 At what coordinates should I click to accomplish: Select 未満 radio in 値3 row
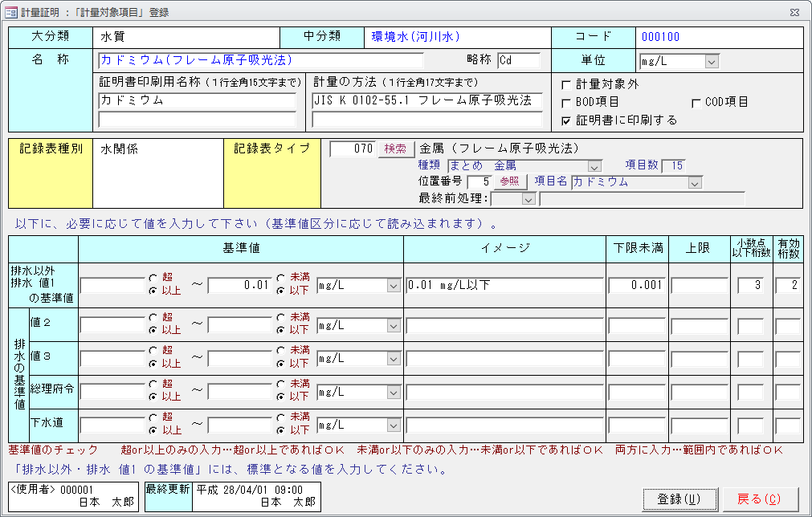pyautogui.click(x=280, y=351)
